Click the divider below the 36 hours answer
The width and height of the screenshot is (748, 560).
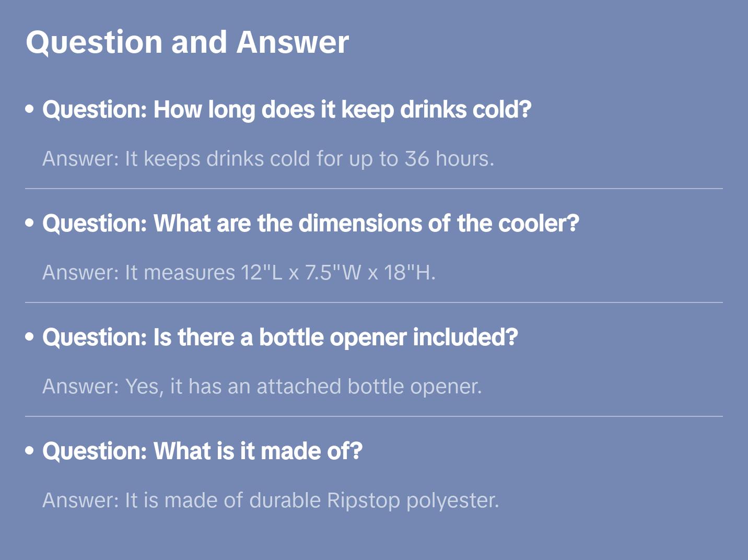[374, 189]
